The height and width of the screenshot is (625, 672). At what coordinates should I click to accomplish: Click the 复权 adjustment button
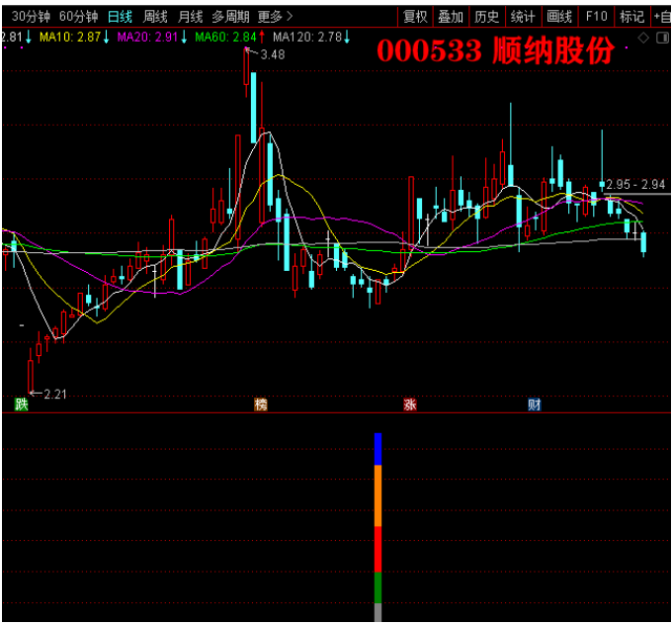(x=415, y=17)
